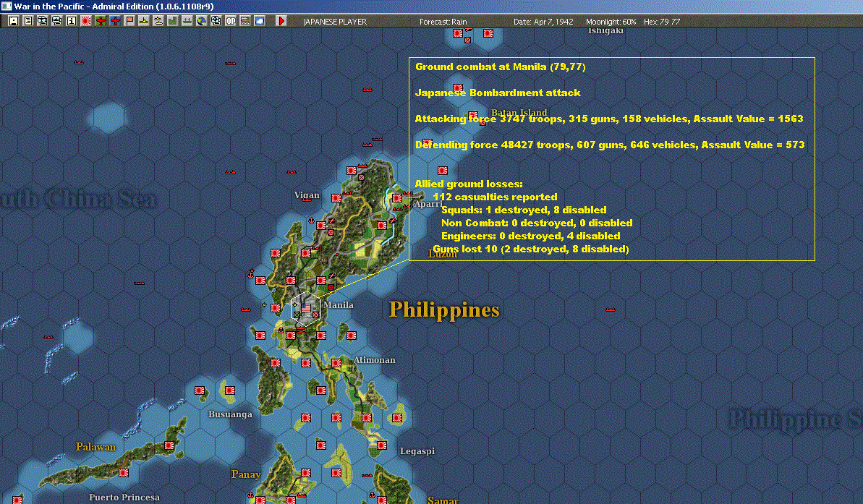Click the first monitor-shaped toolbar icon
This screenshot has height=504, width=863.
(43, 21)
